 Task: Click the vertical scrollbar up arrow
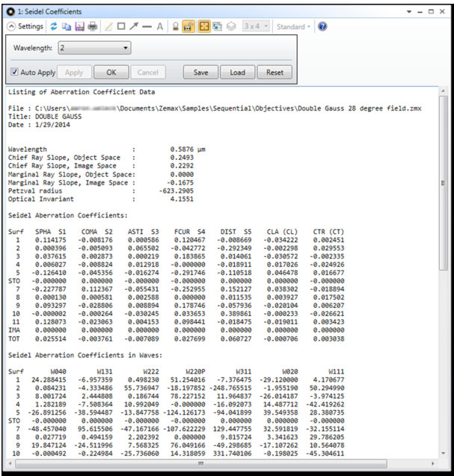coord(444,90)
